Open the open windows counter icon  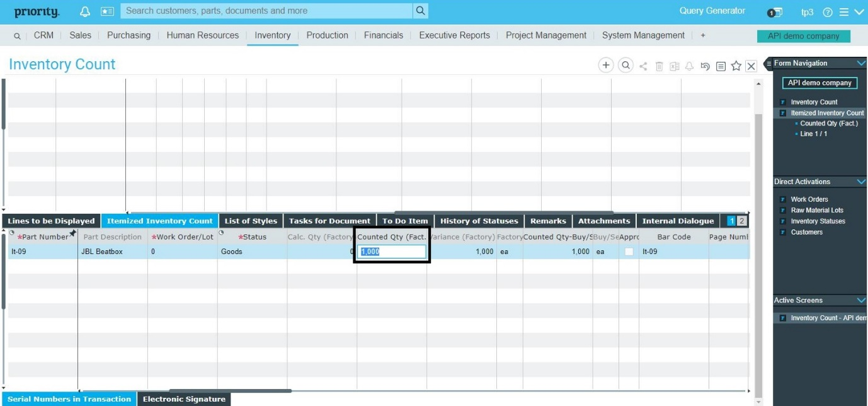tap(774, 12)
